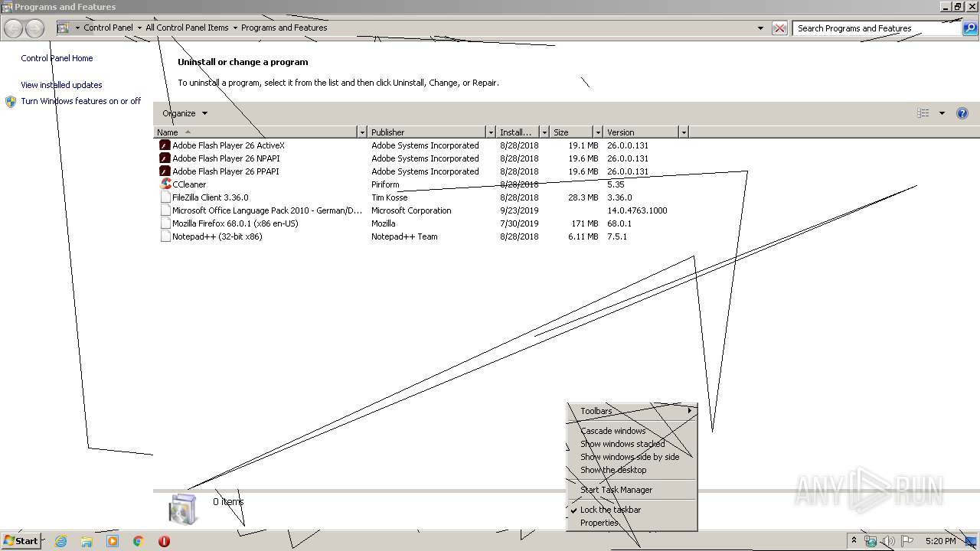Image resolution: width=980 pixels, height=551 pixels.
Task: Click the Search Programs and Features box
Action: [877, 28]
